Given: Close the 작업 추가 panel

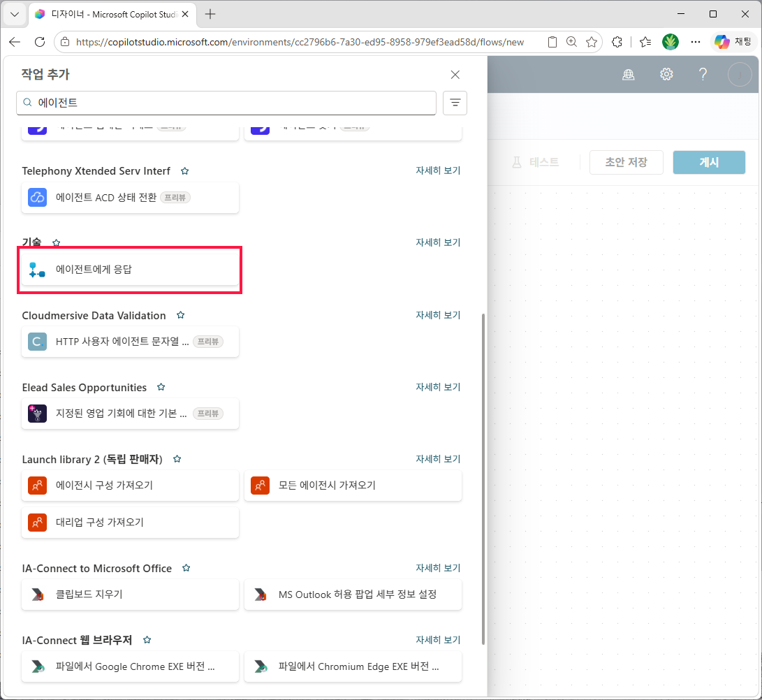Looking at the screenshot, I should point(455,74).
